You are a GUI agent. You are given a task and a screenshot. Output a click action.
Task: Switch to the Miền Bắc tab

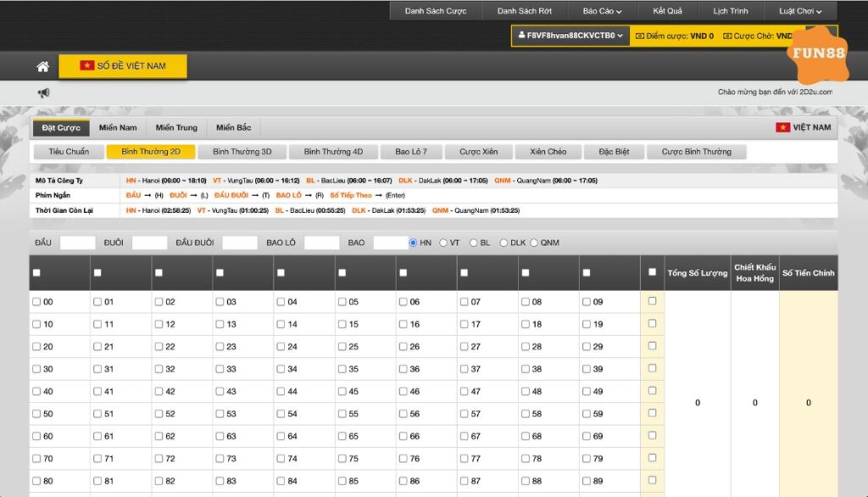[234, 127]
